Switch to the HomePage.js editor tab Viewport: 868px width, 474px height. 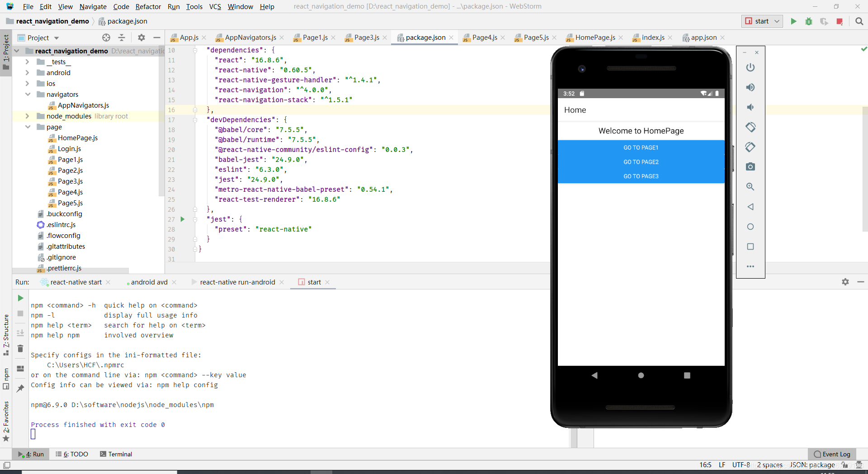pyautogui.click(x=595, y=38)
